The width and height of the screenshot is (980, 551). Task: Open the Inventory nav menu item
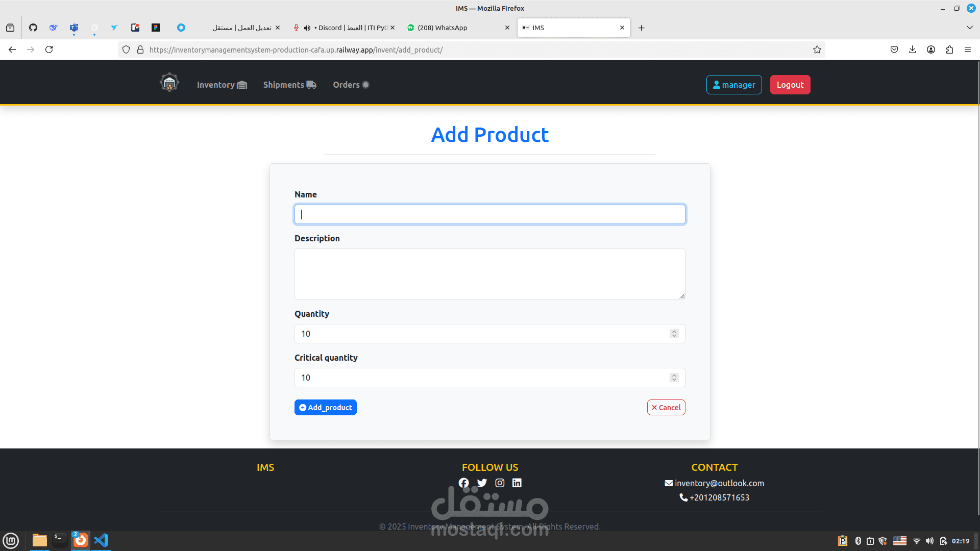pos(222,85)
